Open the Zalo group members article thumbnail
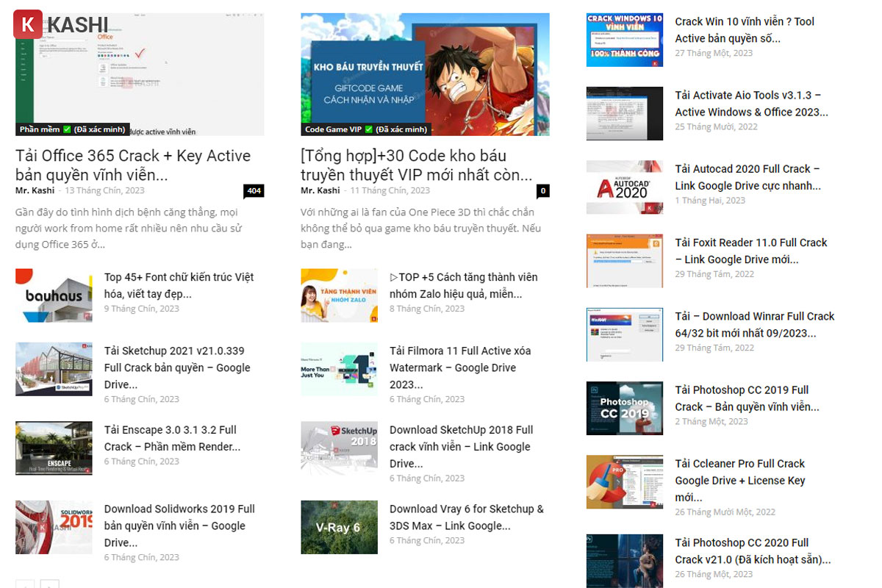This screenshot has height=588, width=882. [x=339, y=295]
